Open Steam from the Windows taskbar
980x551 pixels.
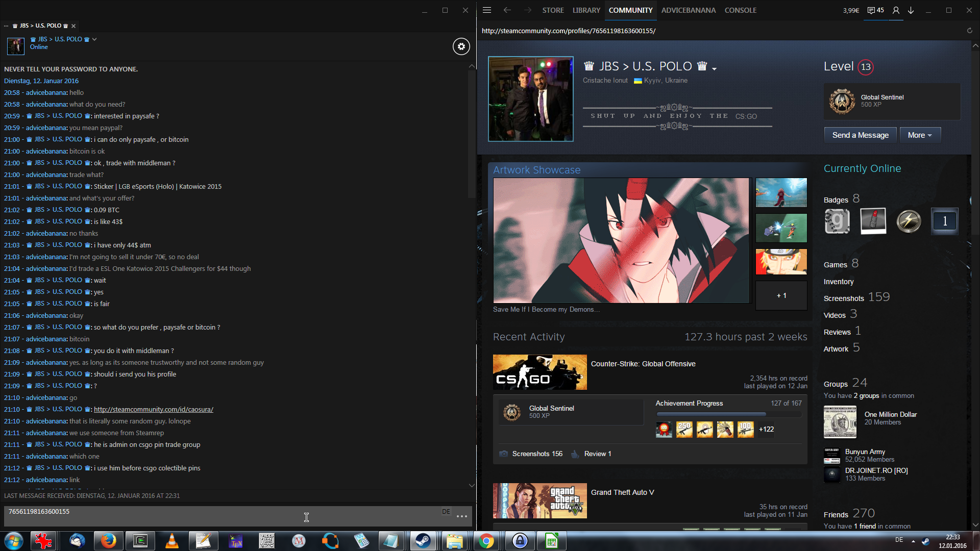pyautogui.click(x=423, y=541)
